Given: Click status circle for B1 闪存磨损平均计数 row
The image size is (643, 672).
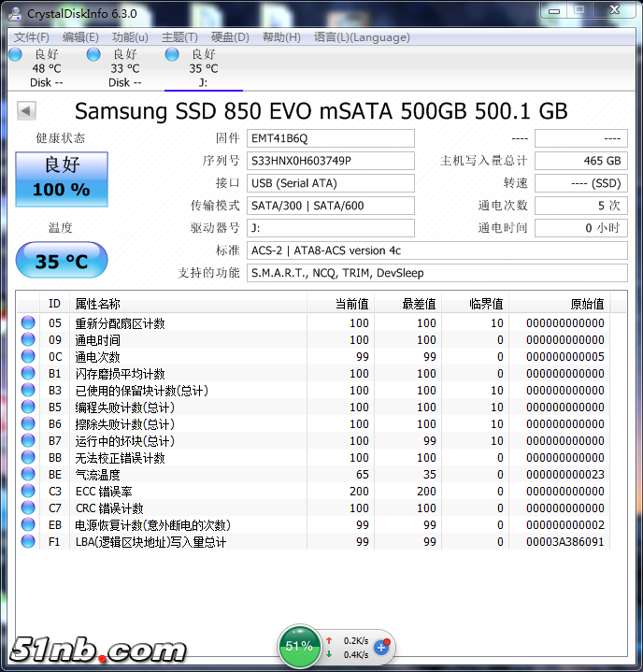Looking at the screenshot, I should pos(28,374).
